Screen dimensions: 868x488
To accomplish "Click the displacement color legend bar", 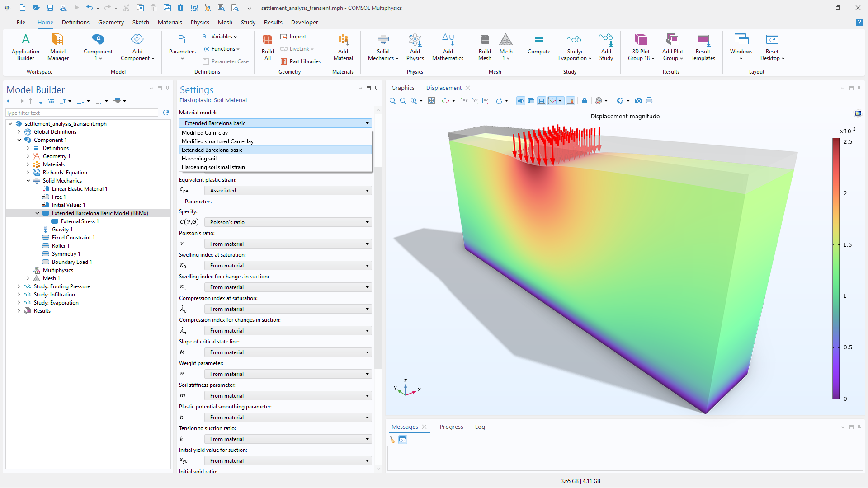I will [836, 269].
